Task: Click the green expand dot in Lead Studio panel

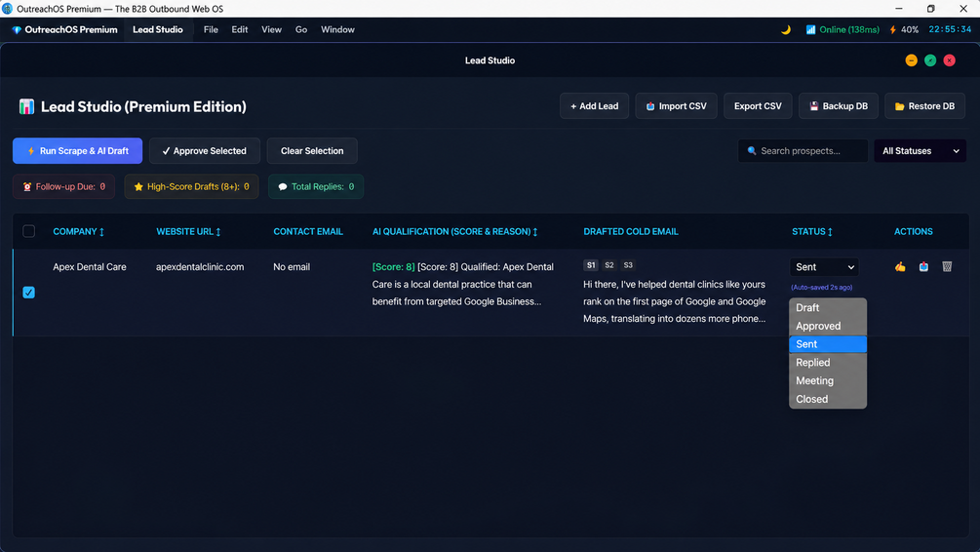Action: (x=930, y=60)
